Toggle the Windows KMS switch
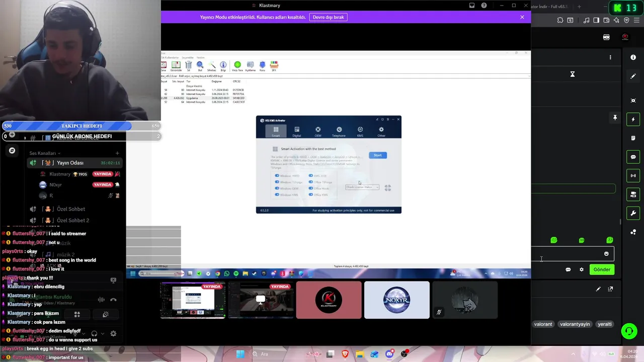The height and width of the screenshot is (362, 644). click(277, 195)
